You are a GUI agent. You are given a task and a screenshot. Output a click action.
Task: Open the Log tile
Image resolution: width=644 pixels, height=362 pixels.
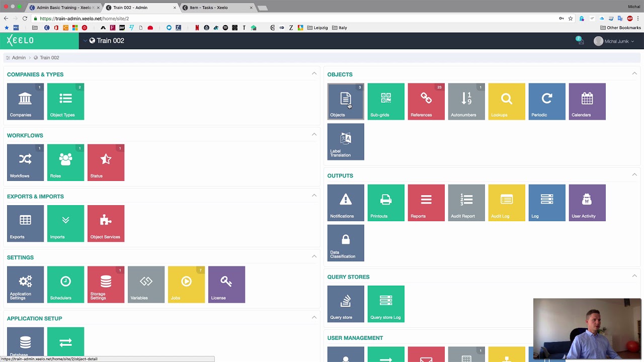tap(547, 203)
